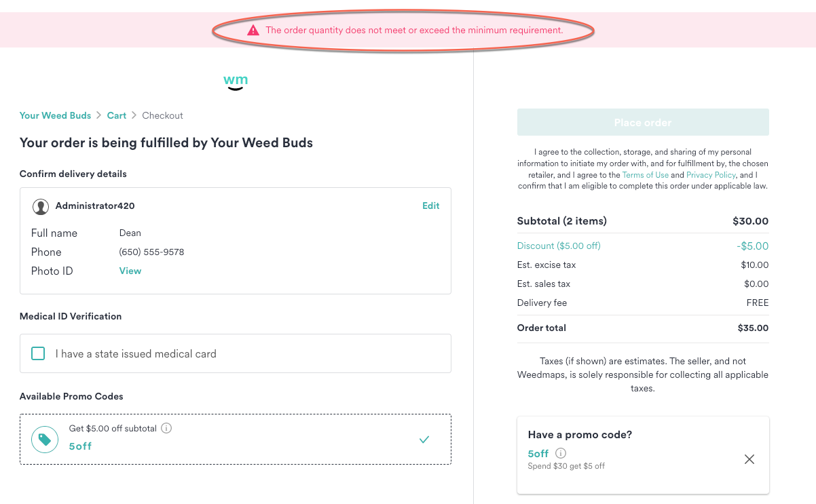Click the Weedmaps logo
This screenshot has height=504, width=816.
coord(235,81)
